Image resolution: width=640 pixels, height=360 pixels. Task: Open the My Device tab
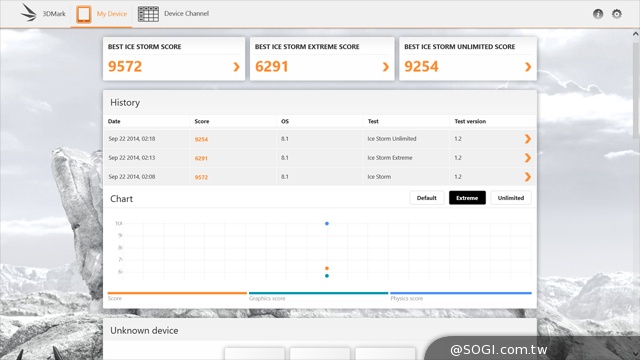[x=101, y=14]
